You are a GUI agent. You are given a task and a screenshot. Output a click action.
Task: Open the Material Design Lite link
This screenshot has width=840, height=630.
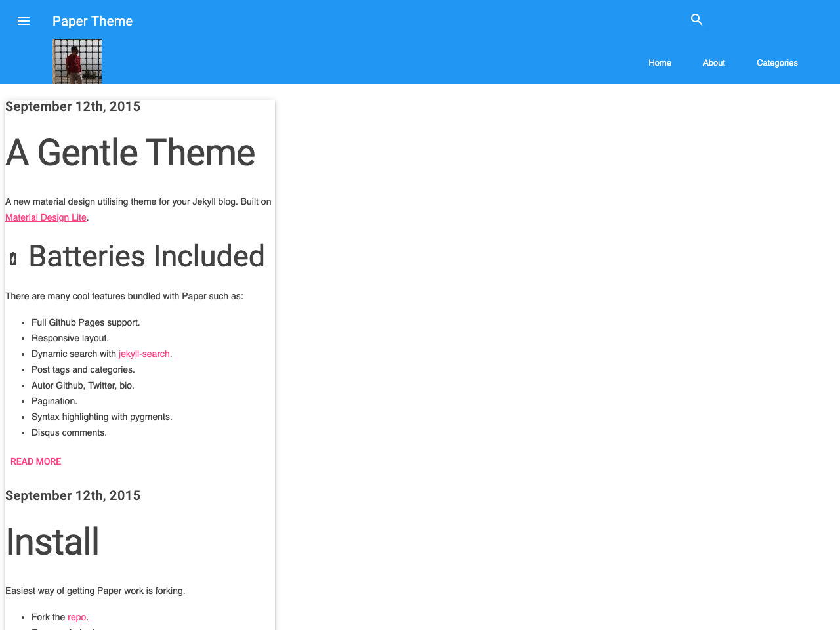(x=45, y=217)
